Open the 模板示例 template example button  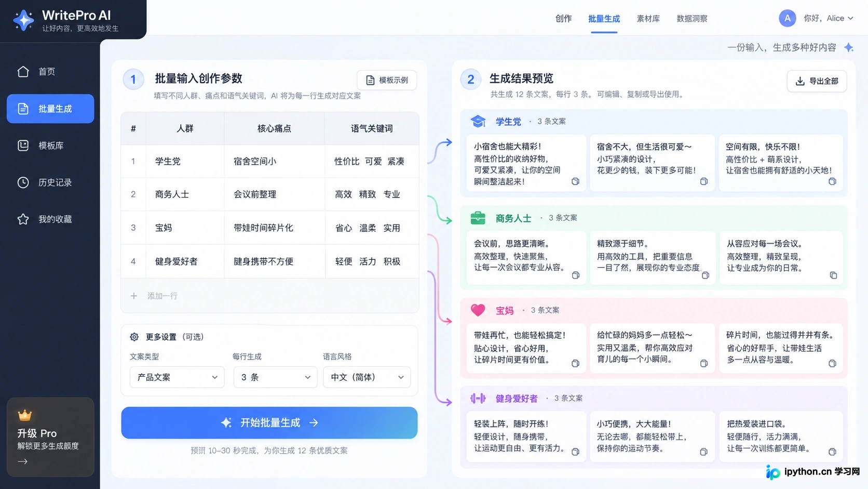(x=387, y=80)
